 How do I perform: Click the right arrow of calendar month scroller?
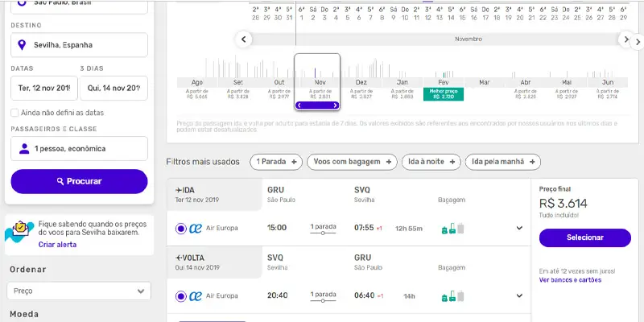625,39
